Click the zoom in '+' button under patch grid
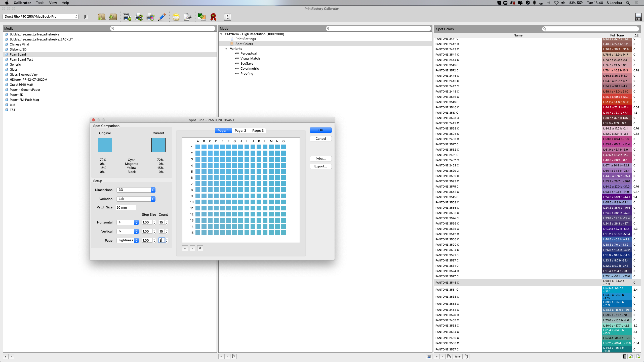 [x=185, y=248]
